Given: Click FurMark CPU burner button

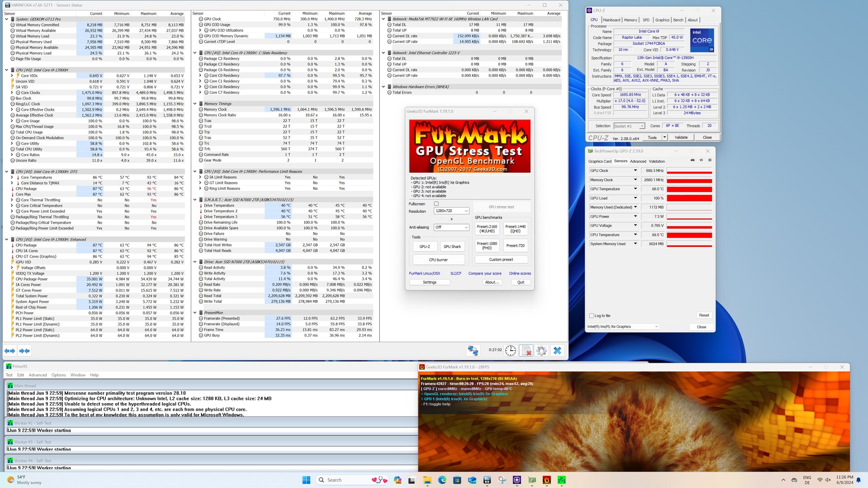Looking at the screenshot, I should (x=438, y=260).
